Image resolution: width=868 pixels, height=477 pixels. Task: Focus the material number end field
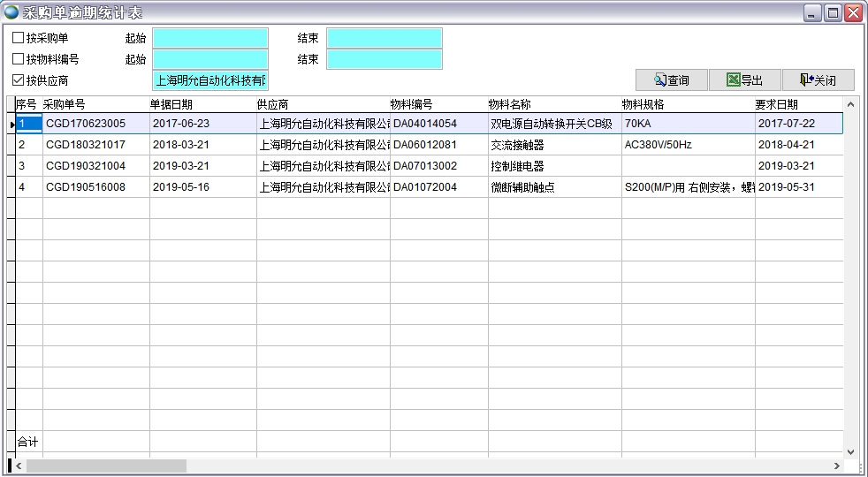click(384, 59)
